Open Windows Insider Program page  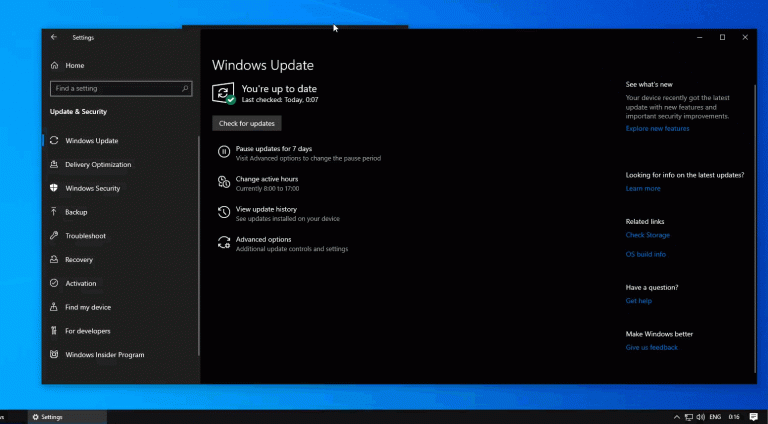[105, 354]
